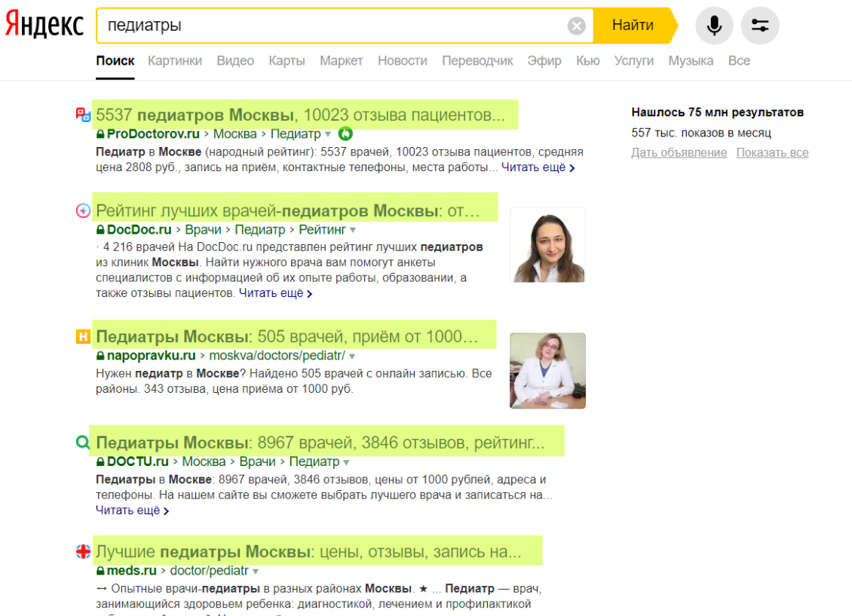Viewport: 852px width, 616px height.
Task: Open the Переводчик tab
Action: coord(477,61)
